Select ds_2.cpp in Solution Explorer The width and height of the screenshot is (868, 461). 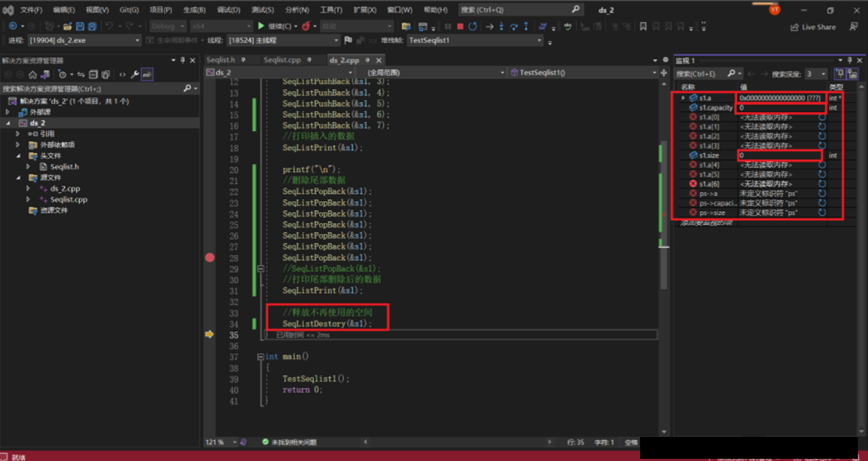pyautogui.click(x=65, y=189)
